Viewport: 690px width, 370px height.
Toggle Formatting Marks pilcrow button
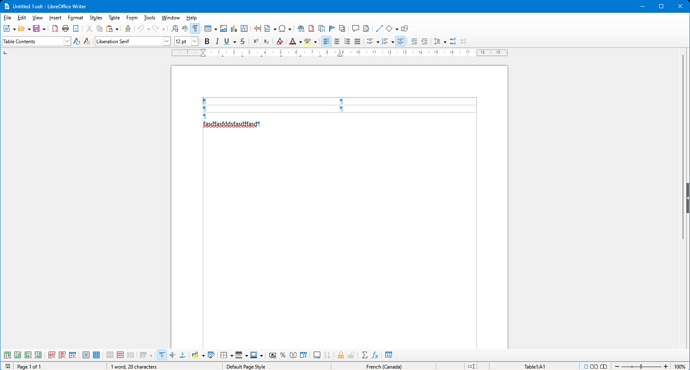click(195, 29)
